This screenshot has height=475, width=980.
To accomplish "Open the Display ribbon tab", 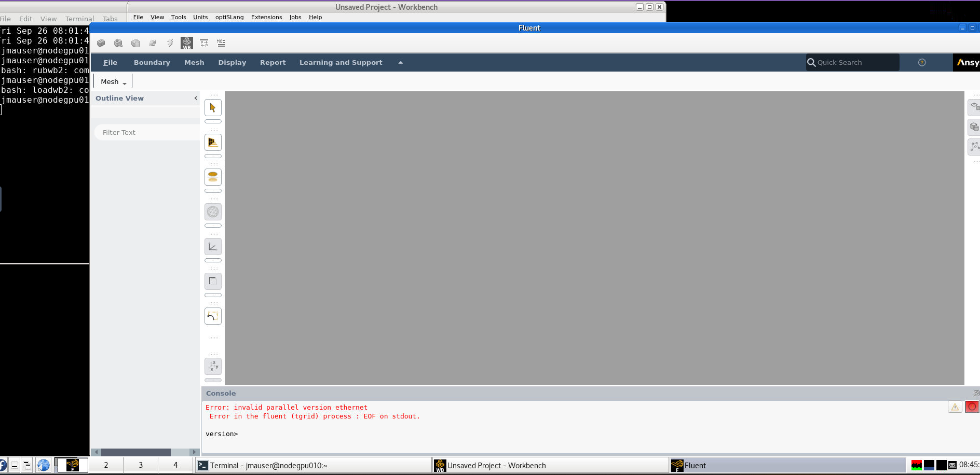I will tap(232, 62).
